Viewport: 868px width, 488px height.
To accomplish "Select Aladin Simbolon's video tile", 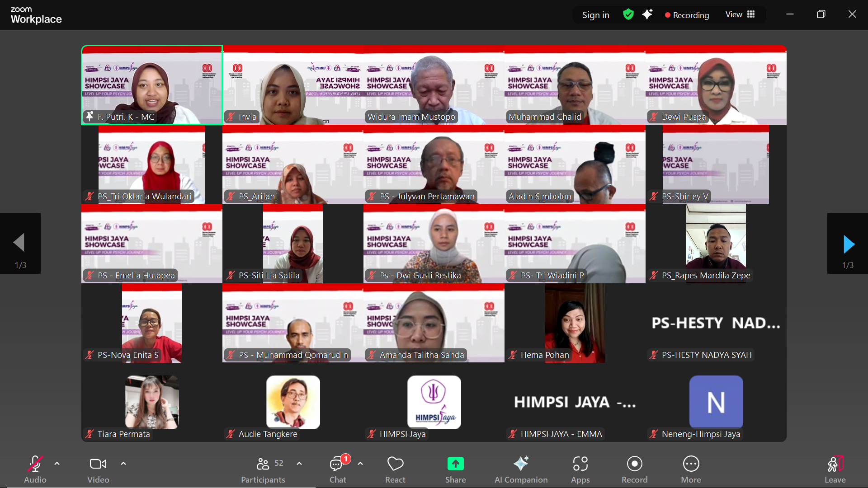I will 575,164.
